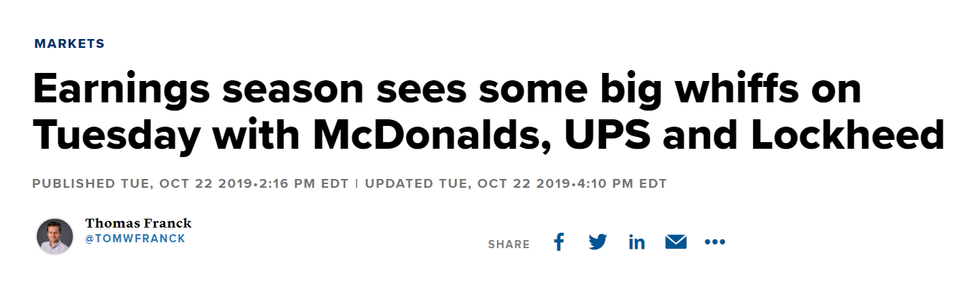Open the Thomas Franck author name link
980x285 pixels.
click(x=138, y=223)
